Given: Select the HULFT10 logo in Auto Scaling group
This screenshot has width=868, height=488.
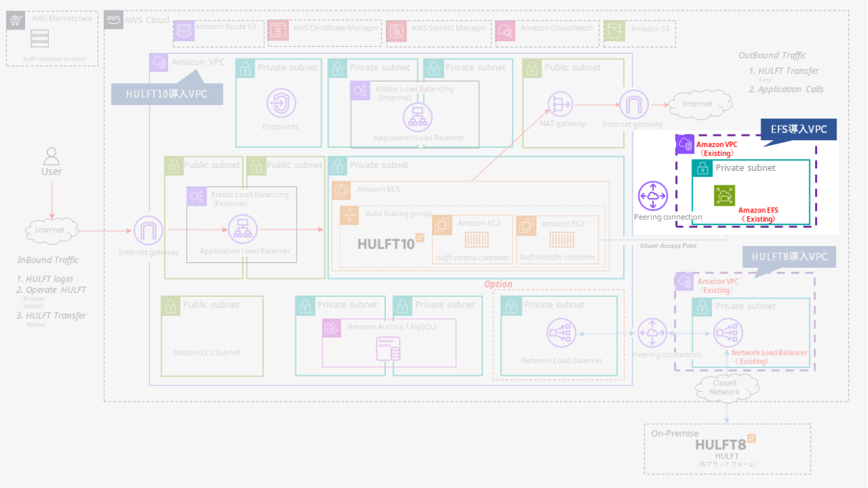Looking at the screenshot, I should (391, 242).
